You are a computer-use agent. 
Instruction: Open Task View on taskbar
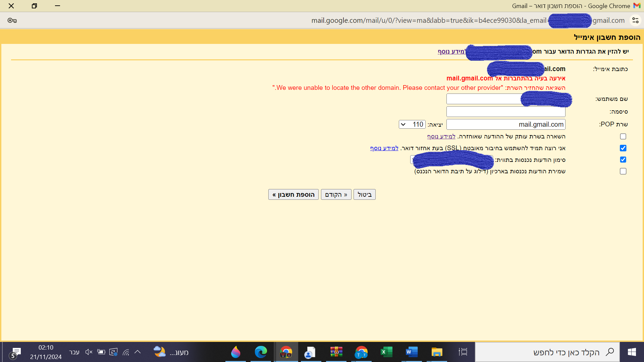point(463,352)
